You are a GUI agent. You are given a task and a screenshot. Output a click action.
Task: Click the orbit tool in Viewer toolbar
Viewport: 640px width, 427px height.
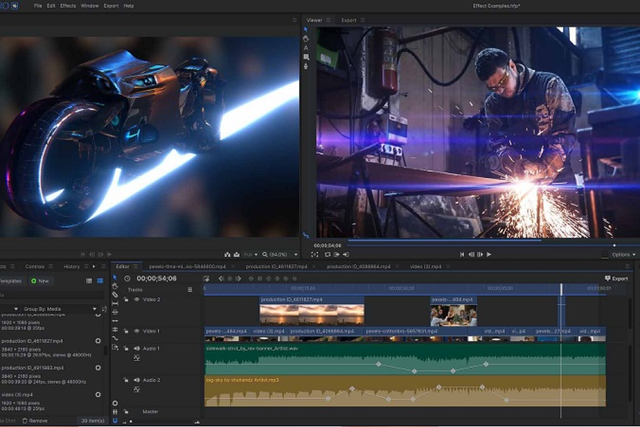click(306, 66)
